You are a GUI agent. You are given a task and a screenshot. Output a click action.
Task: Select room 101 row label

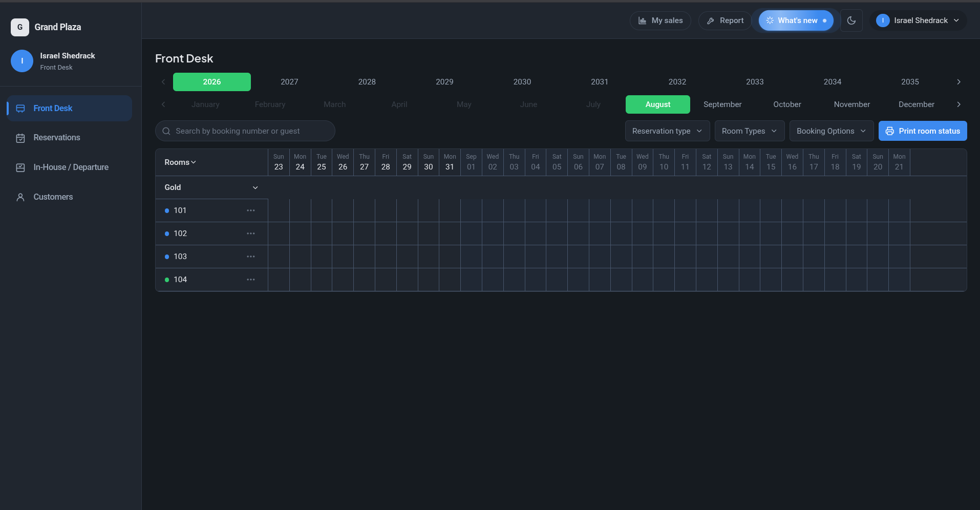click(180, 210)
